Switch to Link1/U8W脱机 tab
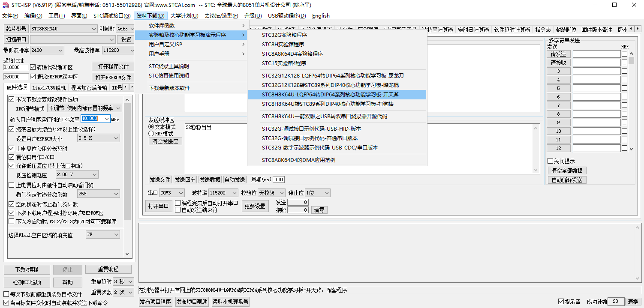644x308 pixels. (49, 88)
